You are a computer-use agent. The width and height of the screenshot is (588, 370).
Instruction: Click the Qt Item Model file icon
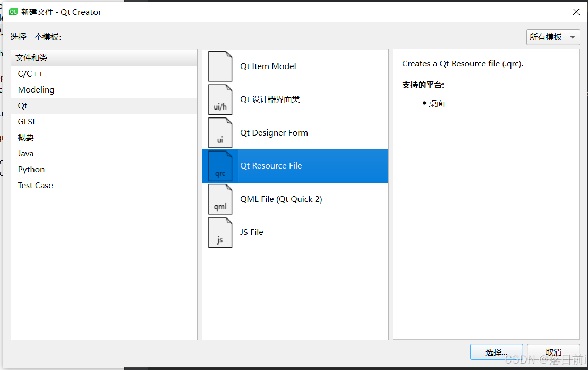pyautogui.click(x=220, y=66)
